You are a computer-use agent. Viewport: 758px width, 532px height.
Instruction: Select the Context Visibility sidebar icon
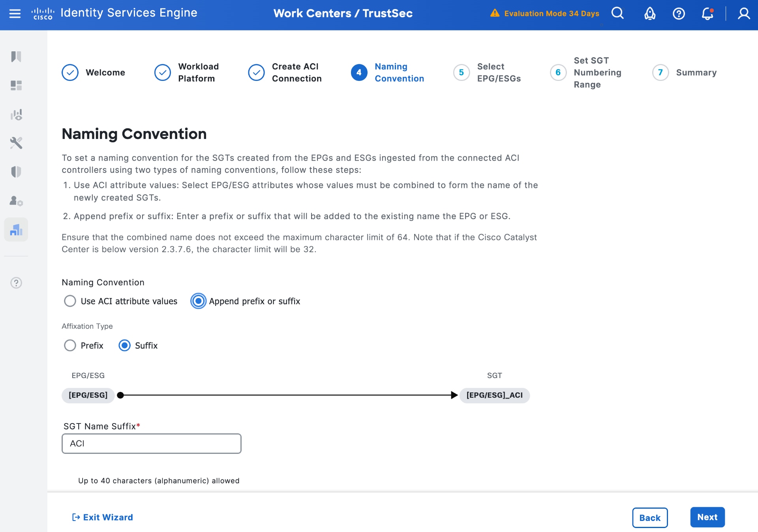pyautogui.click(x=16, y=114)
